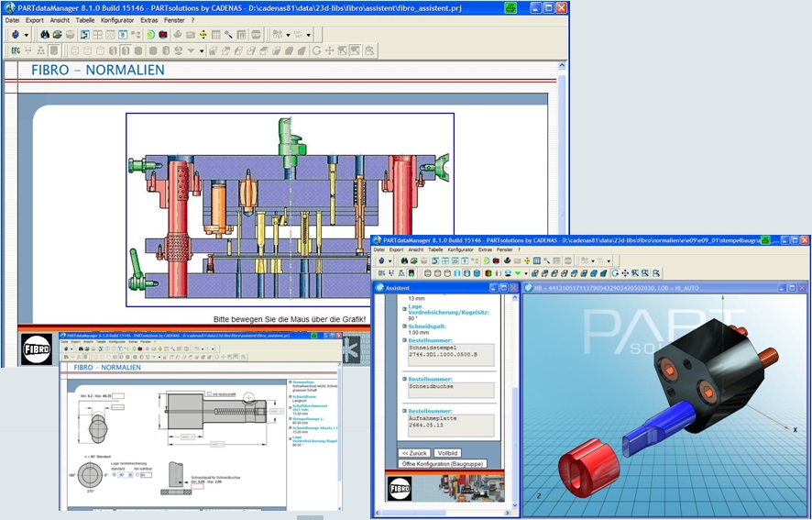812x520 pixels.
Task: Click open-folder icon in stempelbaugruppe window toolbar
Action: (413, 260)
